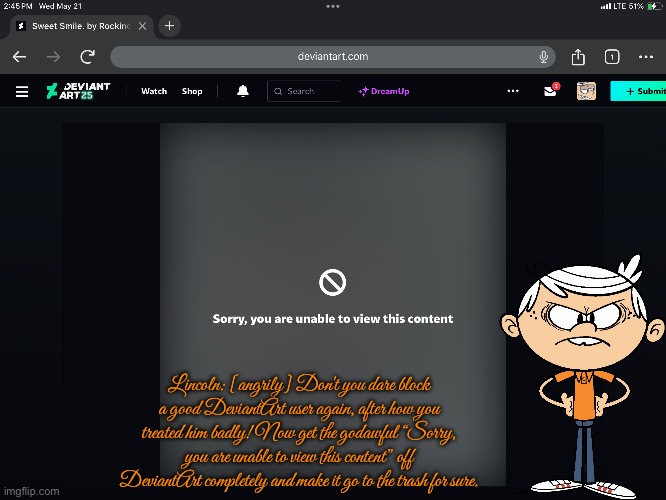Open the messages inbox icon with badge
This screenshot has height=500, width=666.
(551, 90)
